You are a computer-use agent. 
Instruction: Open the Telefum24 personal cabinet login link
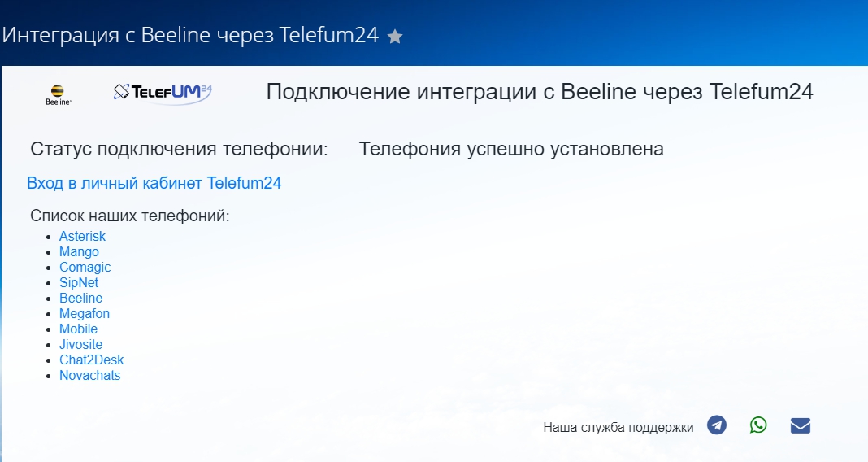(x=154, y=183)
